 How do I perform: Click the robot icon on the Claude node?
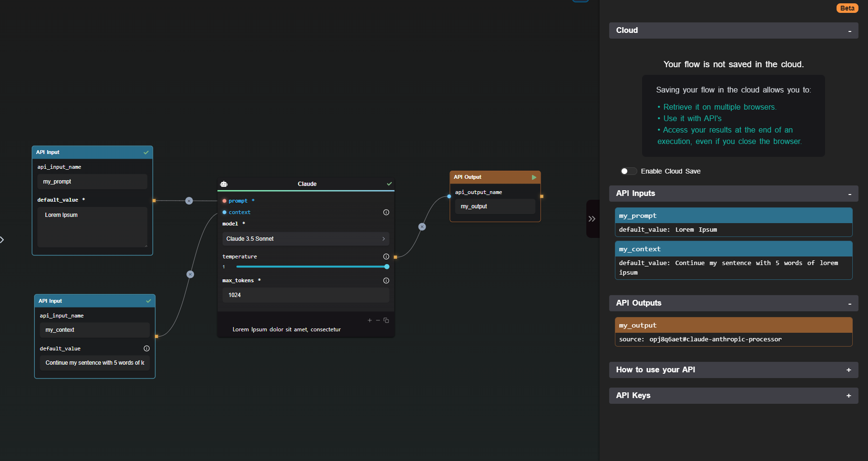pyautogui.click(x=224, y=184)
